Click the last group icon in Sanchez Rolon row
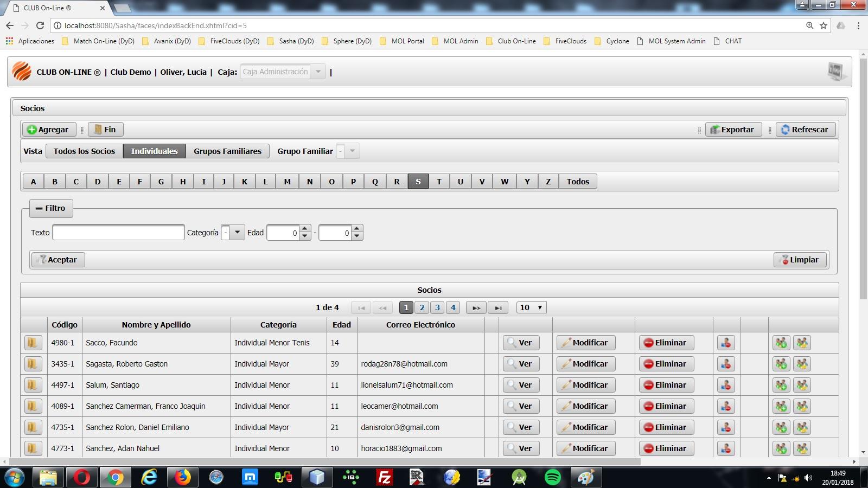 (x=802, y=427)
